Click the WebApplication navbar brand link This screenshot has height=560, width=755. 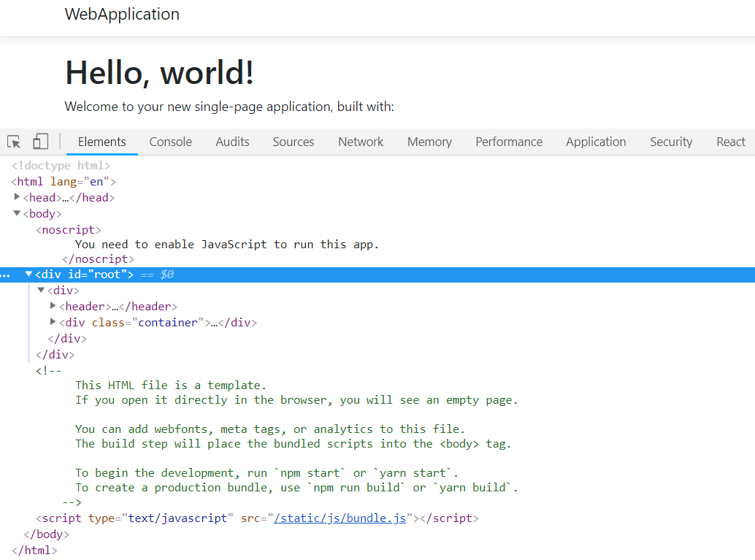[x=122, y=15]
